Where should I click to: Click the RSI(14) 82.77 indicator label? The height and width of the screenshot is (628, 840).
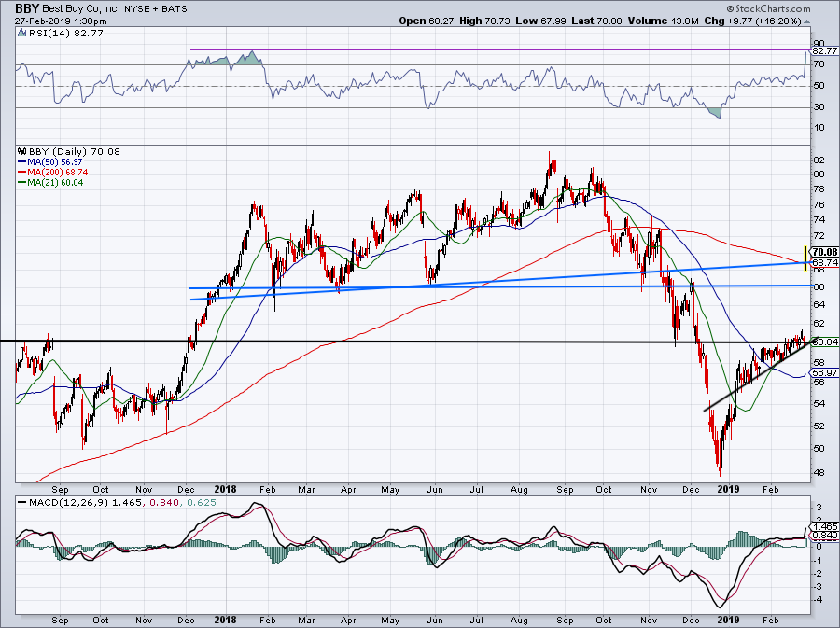(x=66, y=34)
